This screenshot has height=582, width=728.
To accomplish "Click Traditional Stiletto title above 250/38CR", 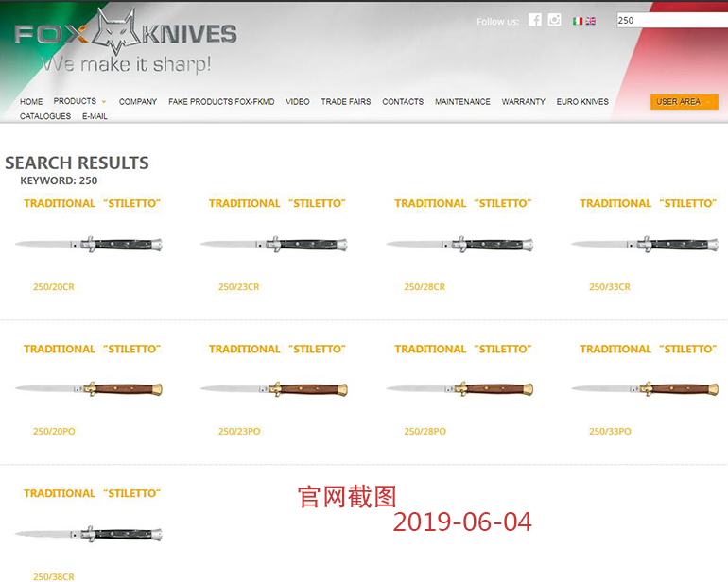I will tap(92, 493).
